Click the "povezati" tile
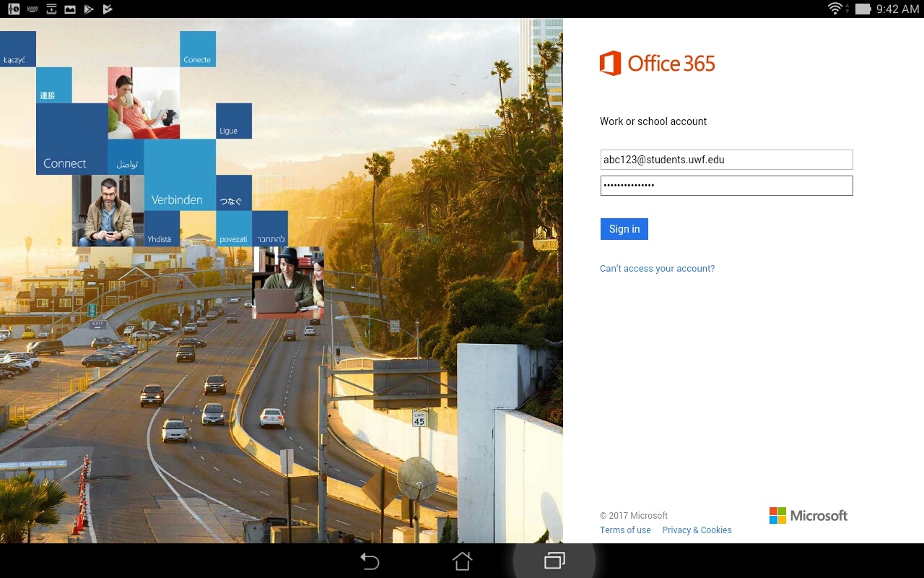The image size is (924, 578). coord(234,229)
